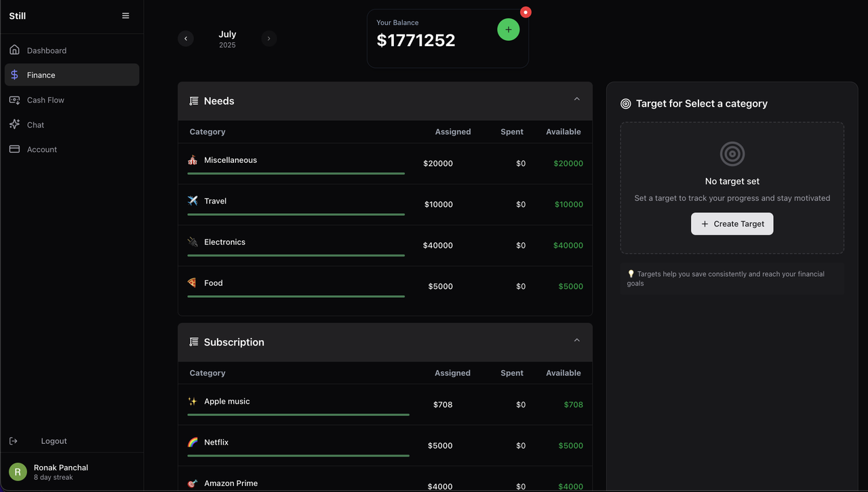The image size is (868, 492).
Task: Click the Still app title
Action: click(x=18, y=16)
